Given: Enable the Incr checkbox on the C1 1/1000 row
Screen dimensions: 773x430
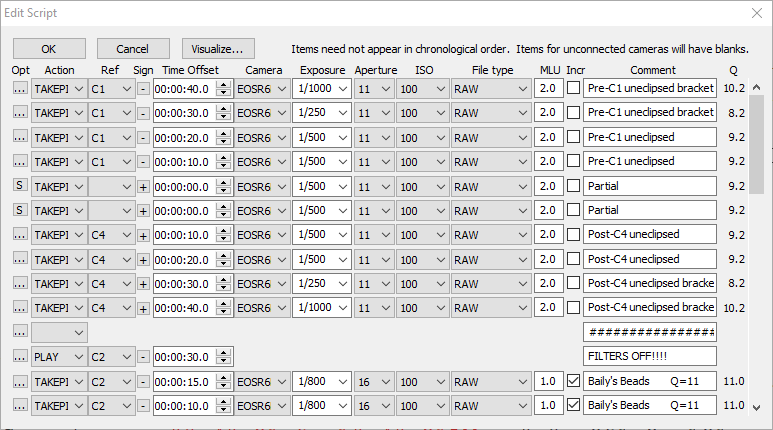Looking at the screenshot, I should [573, 88].
